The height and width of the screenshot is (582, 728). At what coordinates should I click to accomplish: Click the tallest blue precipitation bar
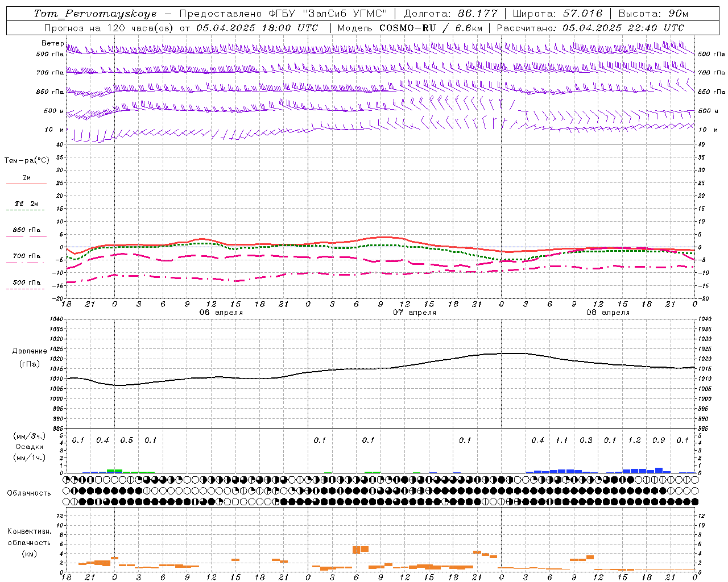tap(659, 471)
